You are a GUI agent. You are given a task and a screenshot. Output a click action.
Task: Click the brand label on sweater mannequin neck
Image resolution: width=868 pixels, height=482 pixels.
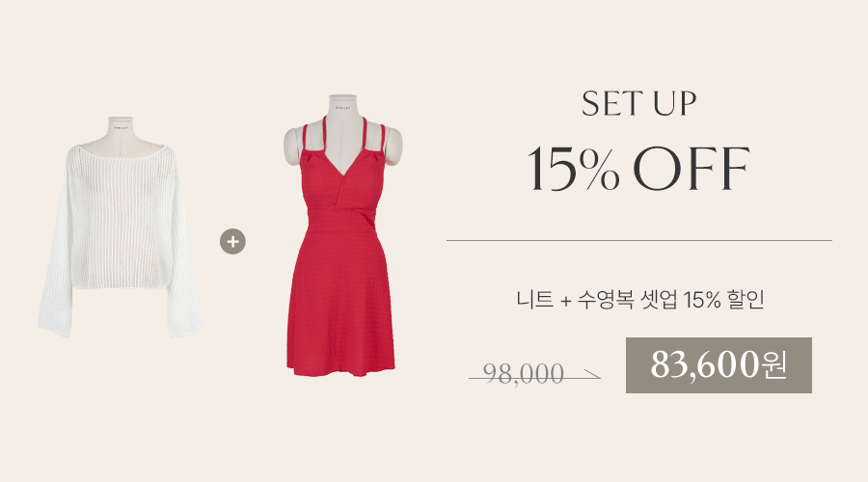(121, 128)
